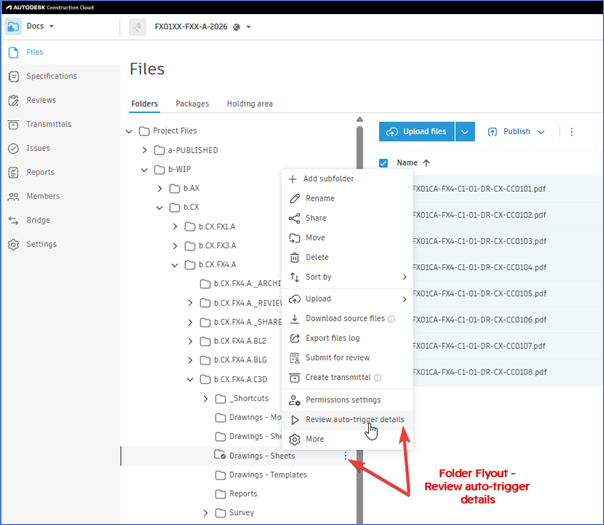This screenshot has height=525, width=604.
Task: Open the FX01XX-FXX-A-2026 project dropdown arrow
Action: coord(248,27)
